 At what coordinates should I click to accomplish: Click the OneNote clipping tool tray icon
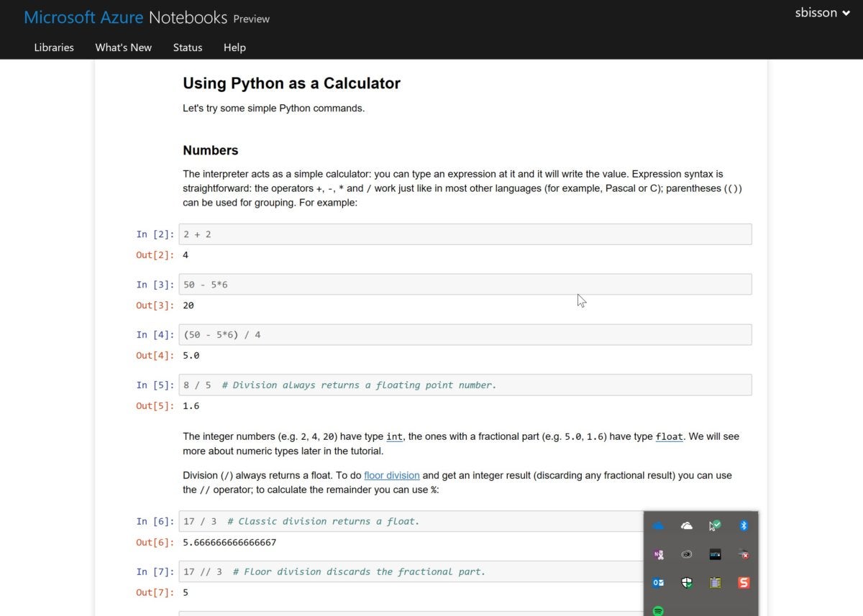[x=658, y=554]
